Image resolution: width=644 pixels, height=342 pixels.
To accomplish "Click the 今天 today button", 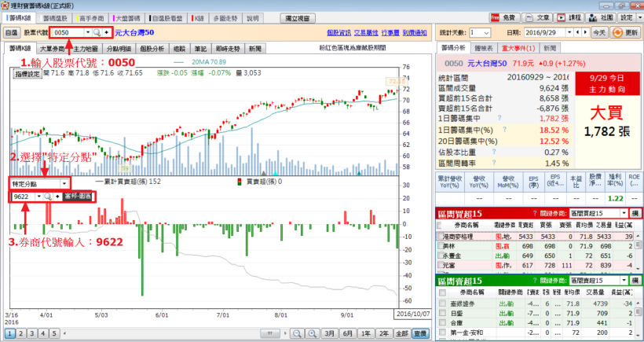I will (x=598, y=33).
